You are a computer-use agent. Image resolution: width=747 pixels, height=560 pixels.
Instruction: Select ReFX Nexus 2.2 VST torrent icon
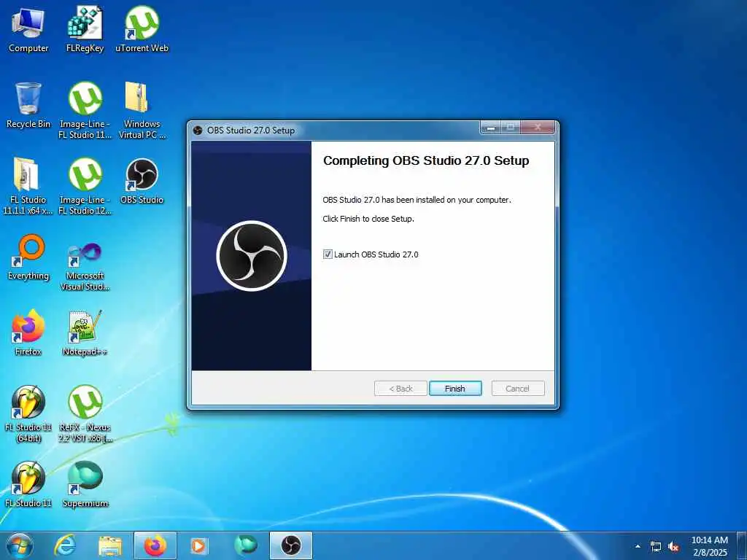pos(85,414)
